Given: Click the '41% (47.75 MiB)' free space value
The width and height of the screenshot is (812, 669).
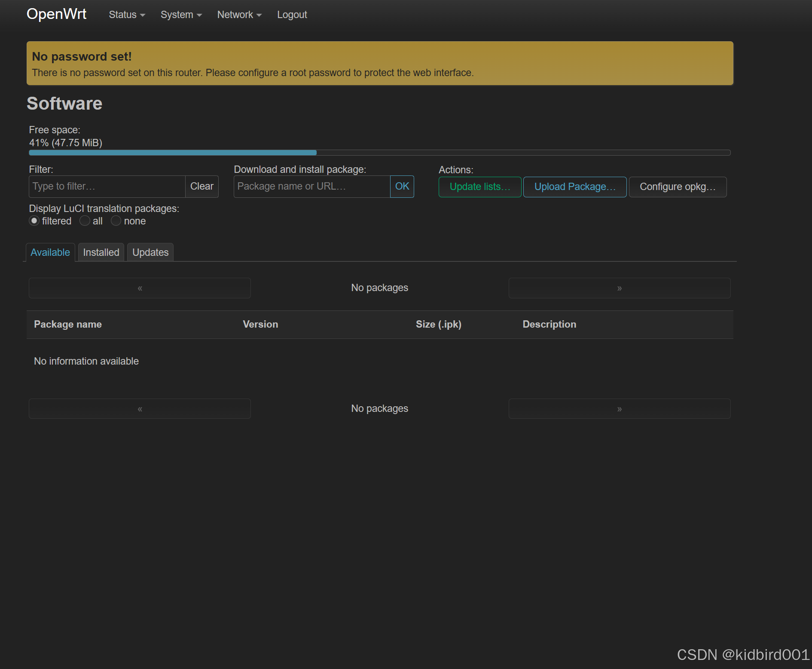Looking at the screenshot, I should [x=66, y=143].
